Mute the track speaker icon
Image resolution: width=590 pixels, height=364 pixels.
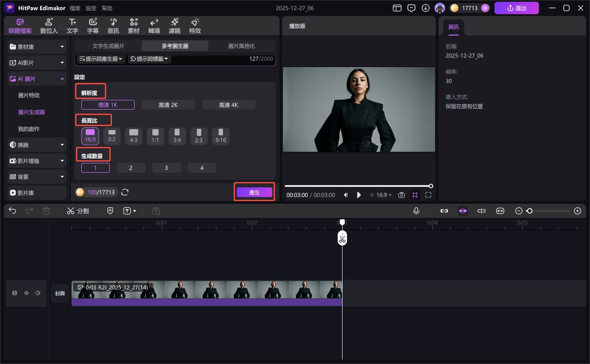[x=38, y=293]
